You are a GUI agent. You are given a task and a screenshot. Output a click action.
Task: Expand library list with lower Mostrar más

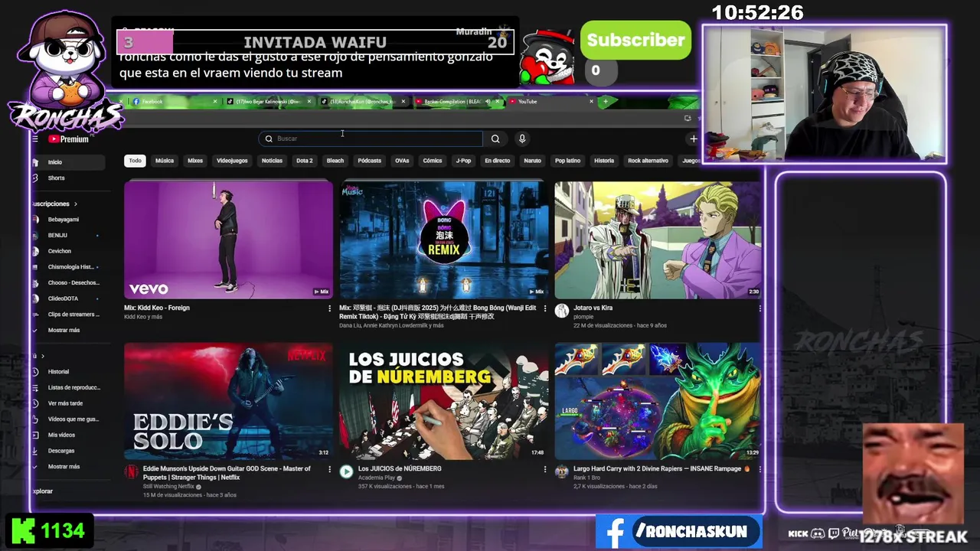coord(67,467)
